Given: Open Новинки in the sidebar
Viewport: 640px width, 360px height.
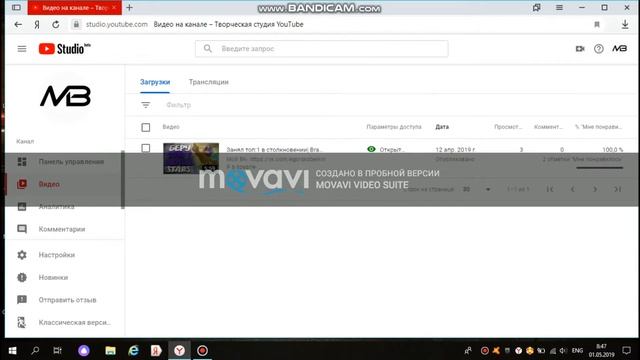Looking at the screenshot, I should click(x=63, y=277).
